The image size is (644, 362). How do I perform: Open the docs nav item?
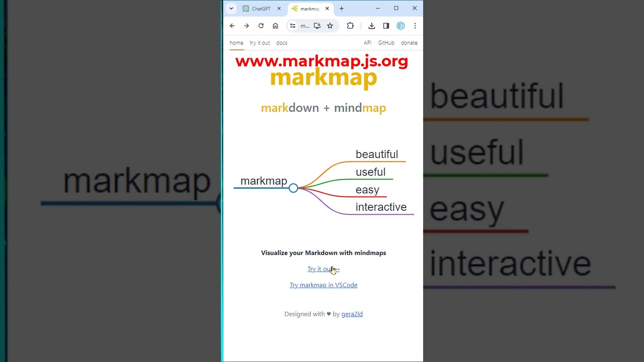282,43
